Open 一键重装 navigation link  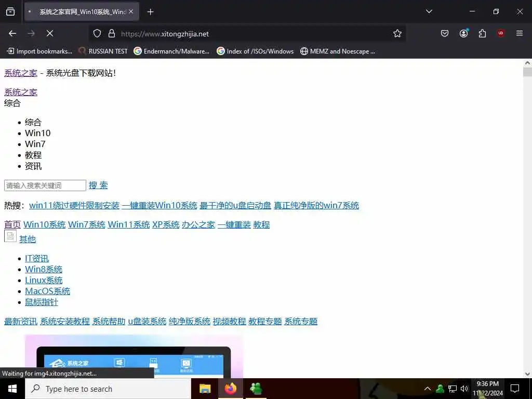234,224
